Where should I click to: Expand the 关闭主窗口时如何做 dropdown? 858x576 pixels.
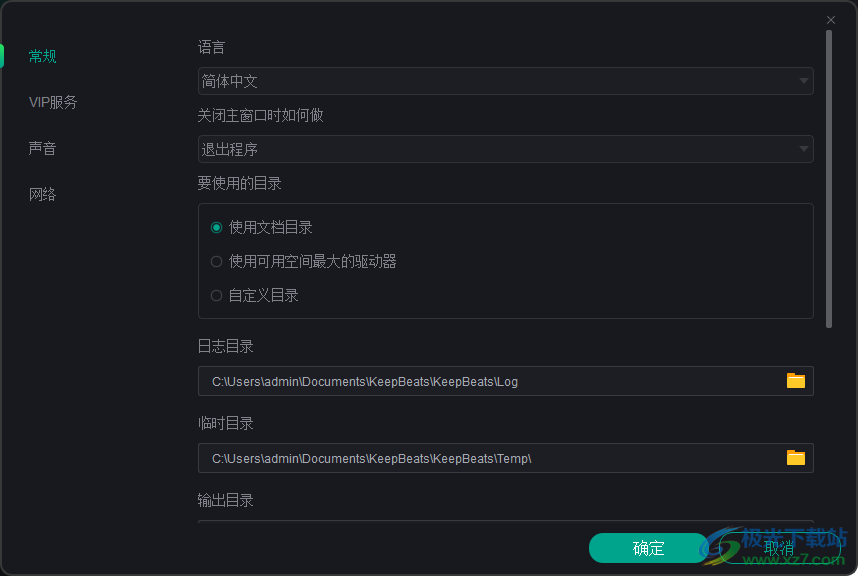point(505,148)
